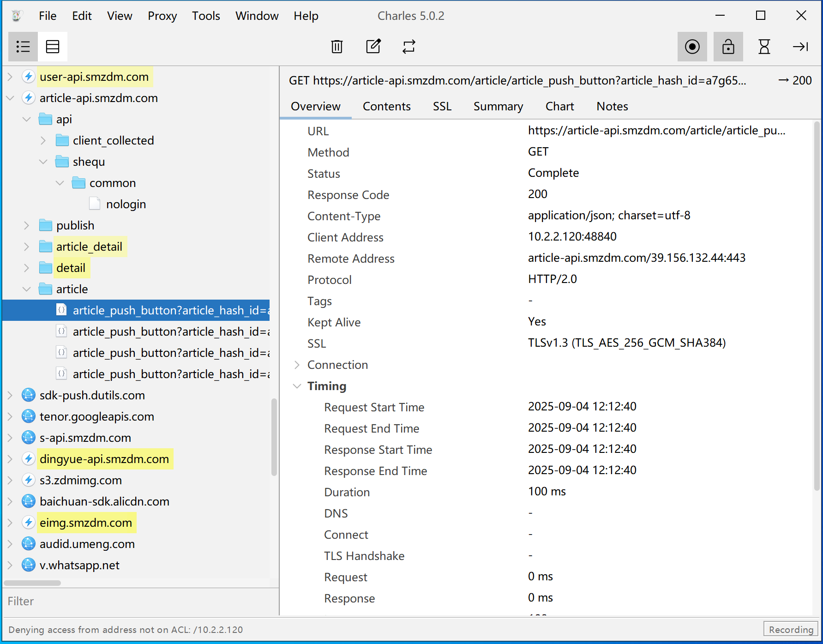This screenshot has height=644, width=823.
Task: Switch to the Chart tab
Action: coord(560,107)
